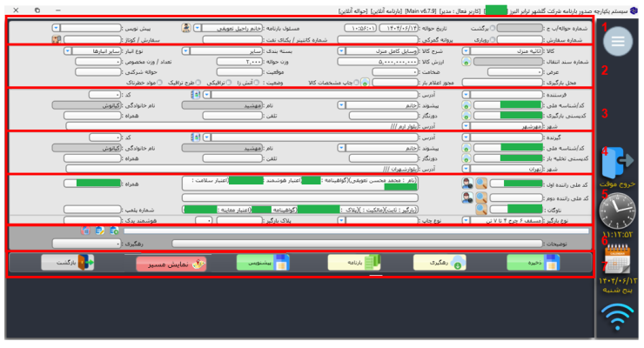Click the search magnifier for fleet (ناوگان) code
This screenshot has width=644, height=348.
coord(481,209)
